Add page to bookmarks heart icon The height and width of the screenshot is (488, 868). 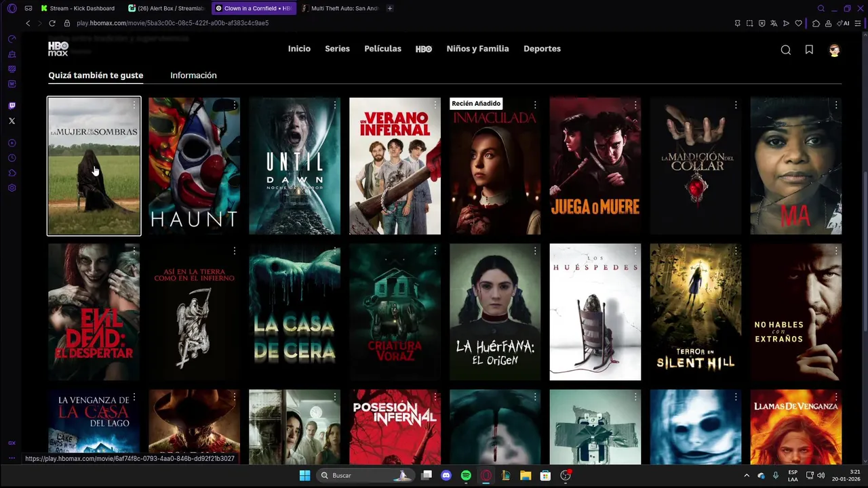tap(798, 23)
